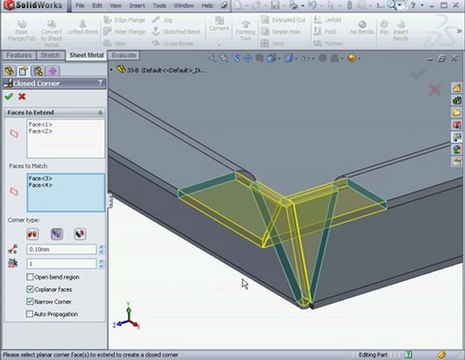Switch to FeatureManager design tree tab icon
Viewport: 465px width, 360px height.
[x=9, y=71]
